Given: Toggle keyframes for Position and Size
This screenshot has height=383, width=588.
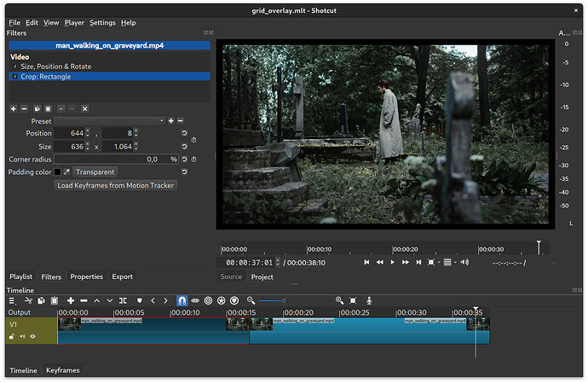Looking at the screenshot, I should pos(194,140).
